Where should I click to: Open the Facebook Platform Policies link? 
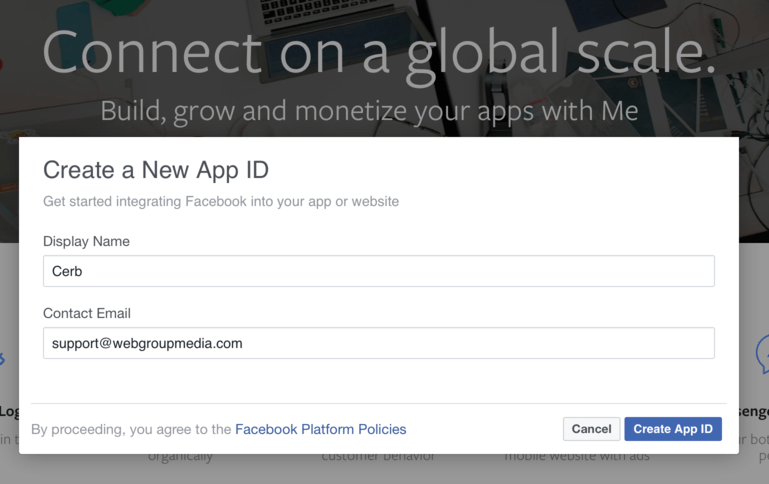click(x=321, y=429)
